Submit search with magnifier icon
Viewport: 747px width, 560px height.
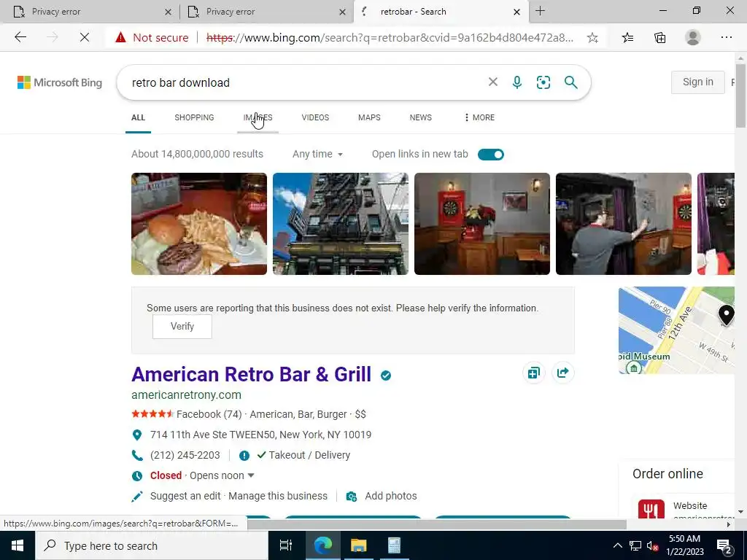[570, 82]
